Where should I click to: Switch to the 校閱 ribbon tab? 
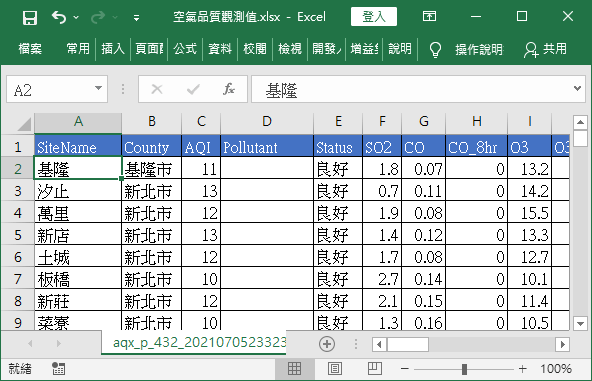pyautogui.click(x=255, y=49)
